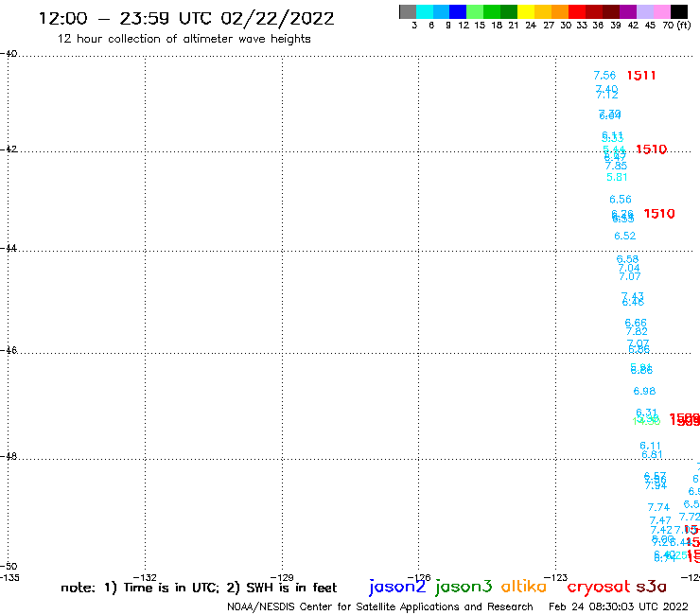Click the wave height value 7.07

click(630, 276)
